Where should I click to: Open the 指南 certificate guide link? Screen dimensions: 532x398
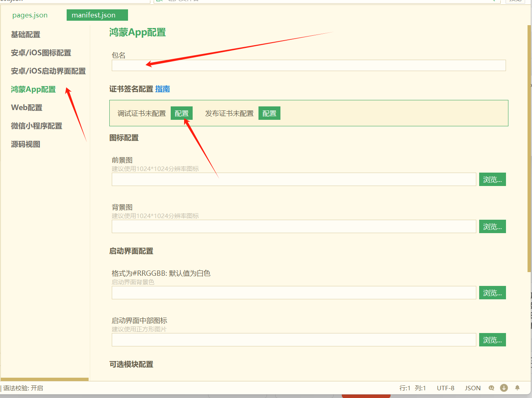pyautogui.click(x=163, y=89)
